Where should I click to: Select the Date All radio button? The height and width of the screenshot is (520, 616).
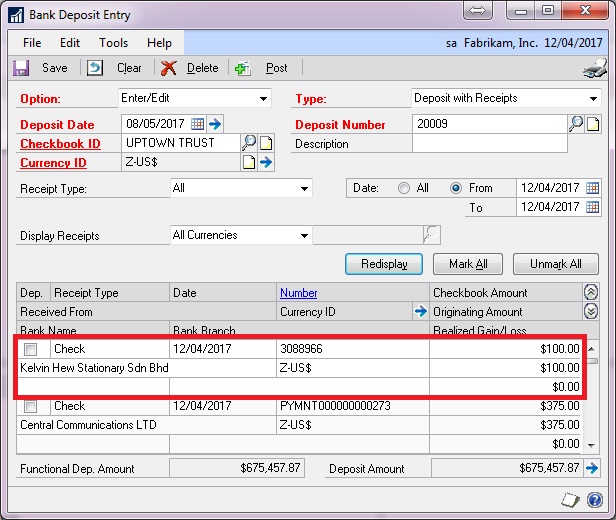click(x=403, y=188)
